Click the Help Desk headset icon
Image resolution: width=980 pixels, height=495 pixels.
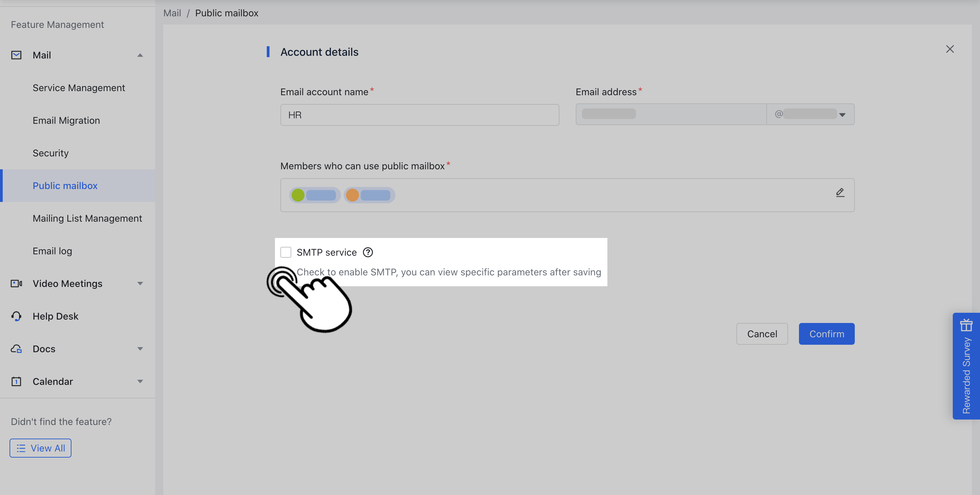coord(16,316)
